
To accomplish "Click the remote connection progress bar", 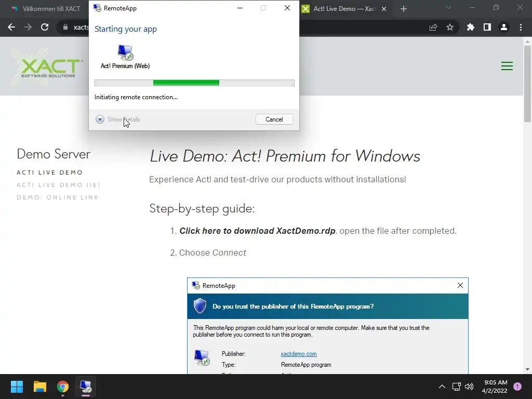I will click(x=194, y=83).
